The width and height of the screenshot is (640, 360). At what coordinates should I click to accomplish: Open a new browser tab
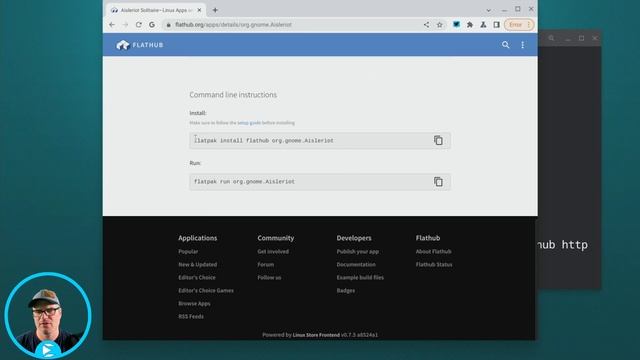(215, 10)
